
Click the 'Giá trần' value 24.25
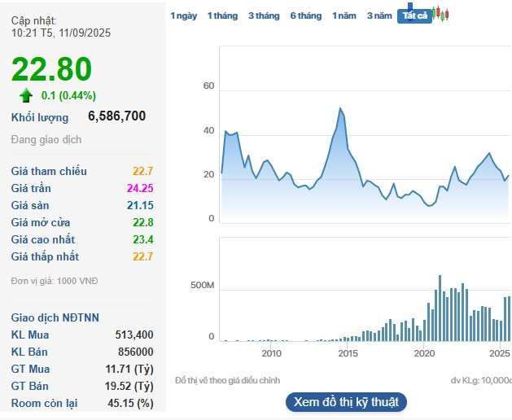(x=139, y=188)
